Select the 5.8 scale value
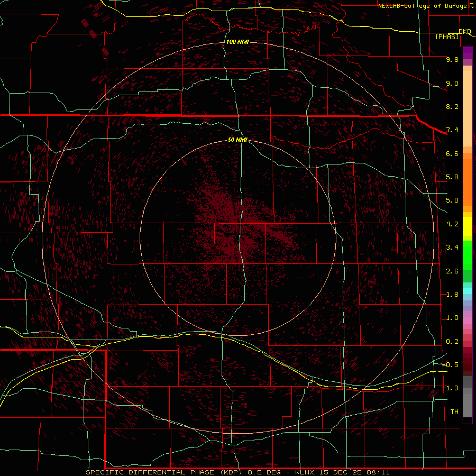 click(x=452, y=177)
